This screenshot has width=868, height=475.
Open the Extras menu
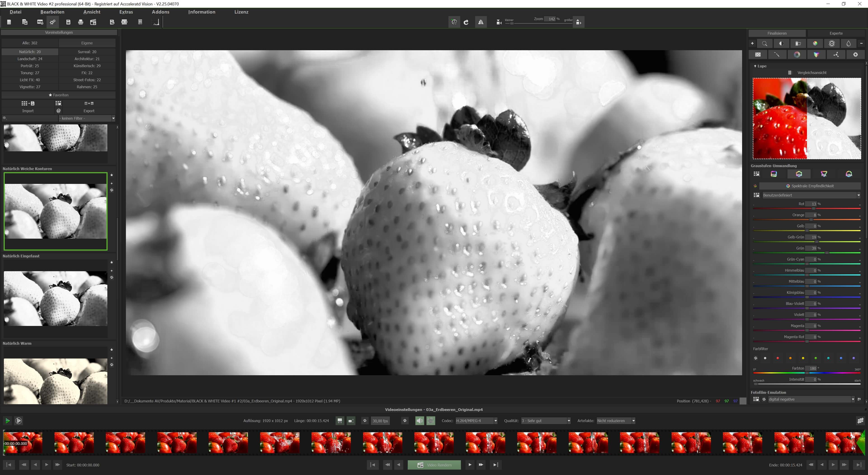pyautogui.click(x=126, y=12)
